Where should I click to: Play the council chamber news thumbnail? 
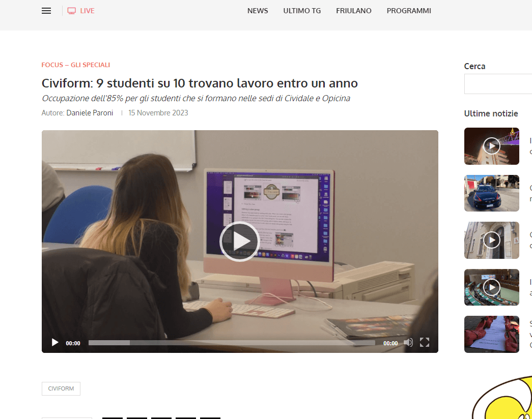tap(491, 287)
